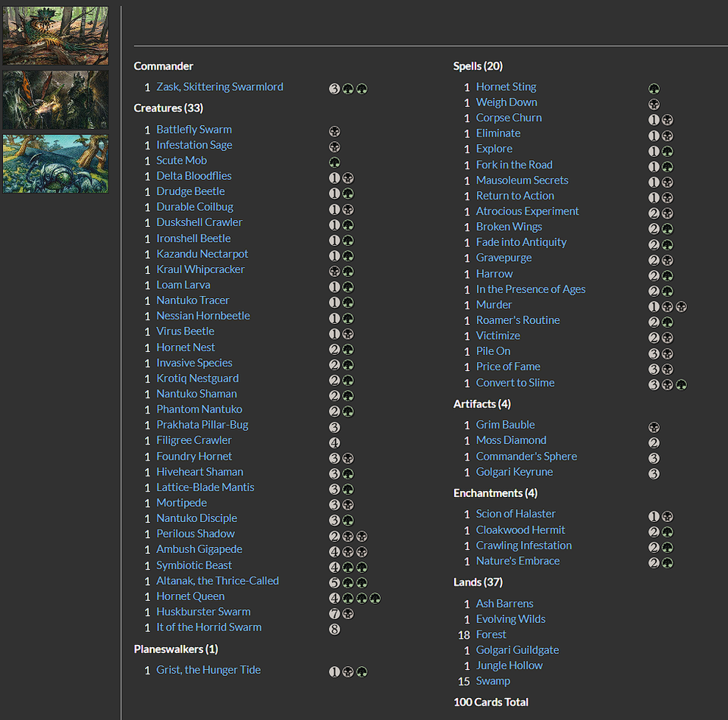Click the generic mana '8' icon on It of the Horrid Swarm
Screen dimensions: 728x720
pyautogui.click(x=334, y=629)
